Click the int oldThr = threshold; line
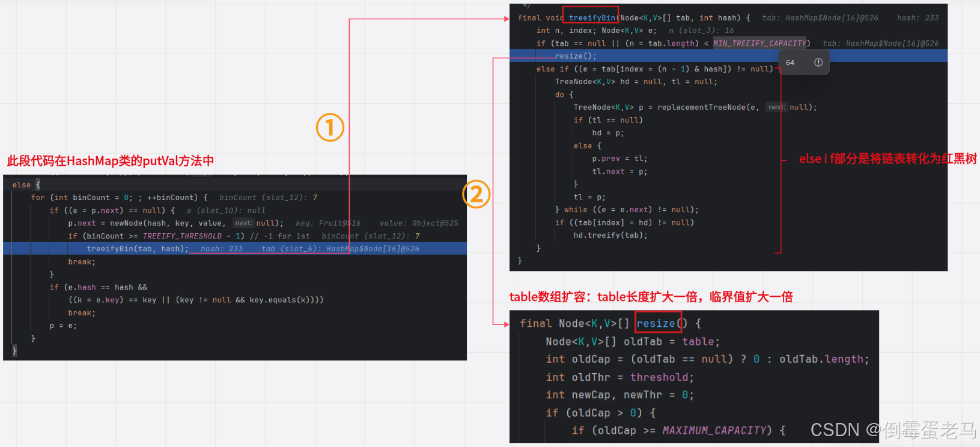The image size is (980, 447). (620, 377)
